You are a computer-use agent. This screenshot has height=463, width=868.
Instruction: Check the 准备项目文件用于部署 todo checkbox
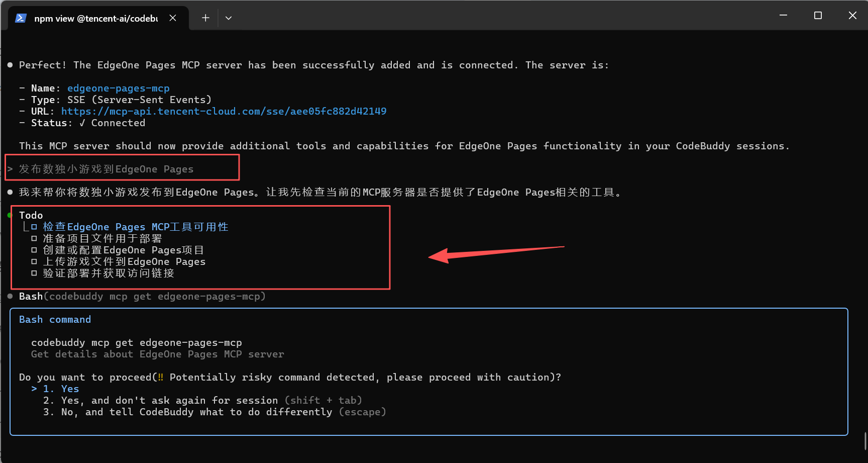[34, 239]
